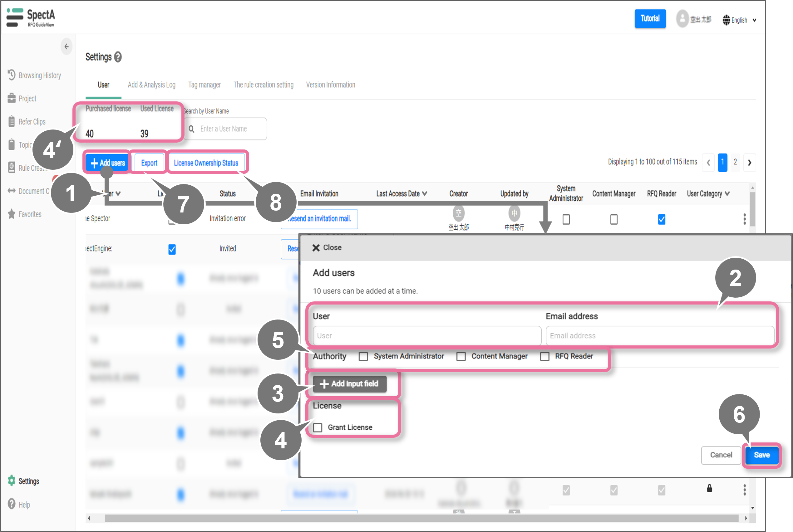This screenshot has width=793, height=532.
Task: Go to next page using the right chevron
Action: [749, 163]
